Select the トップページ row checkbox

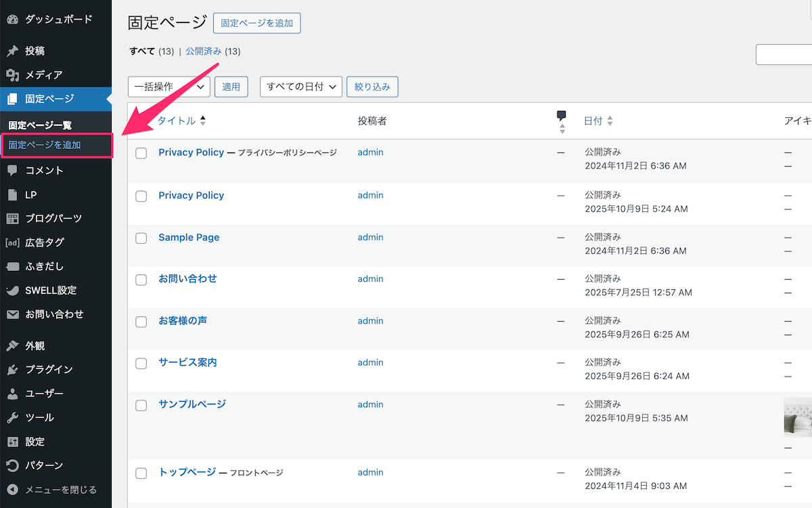click(x=141, y=473)
